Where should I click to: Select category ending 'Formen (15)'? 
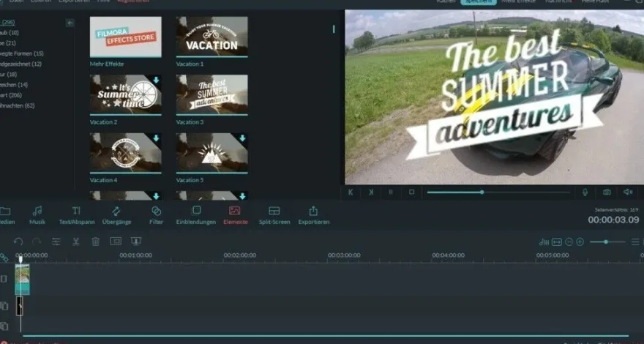(x=22, y=53)
